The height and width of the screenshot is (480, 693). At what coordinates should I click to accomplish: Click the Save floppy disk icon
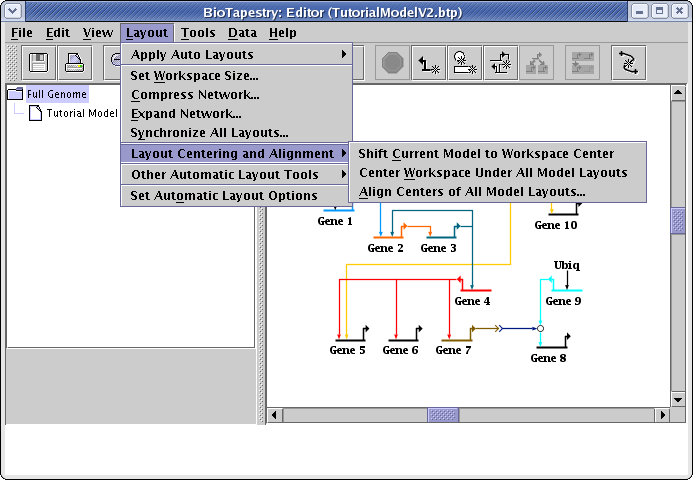[x=40, y=64]
